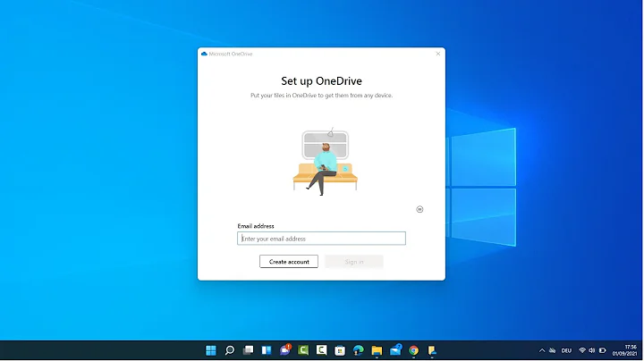The width and height of the screenshot is (644, 361).
Task: Open File Explorer from the taskbar
Action: tap(377, 350)
